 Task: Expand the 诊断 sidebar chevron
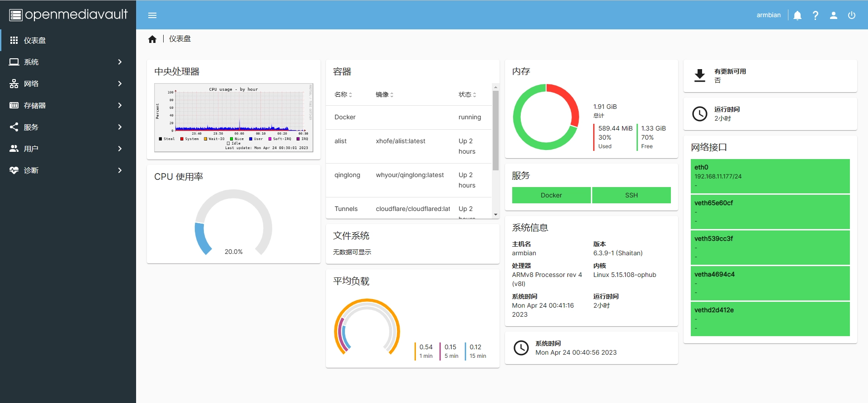[120, 170]
